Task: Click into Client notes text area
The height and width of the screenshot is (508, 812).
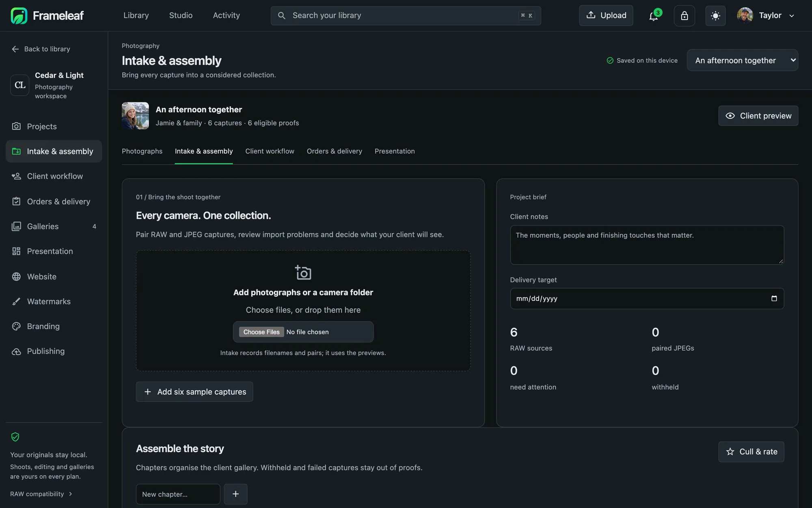Action: coord(647,245)
